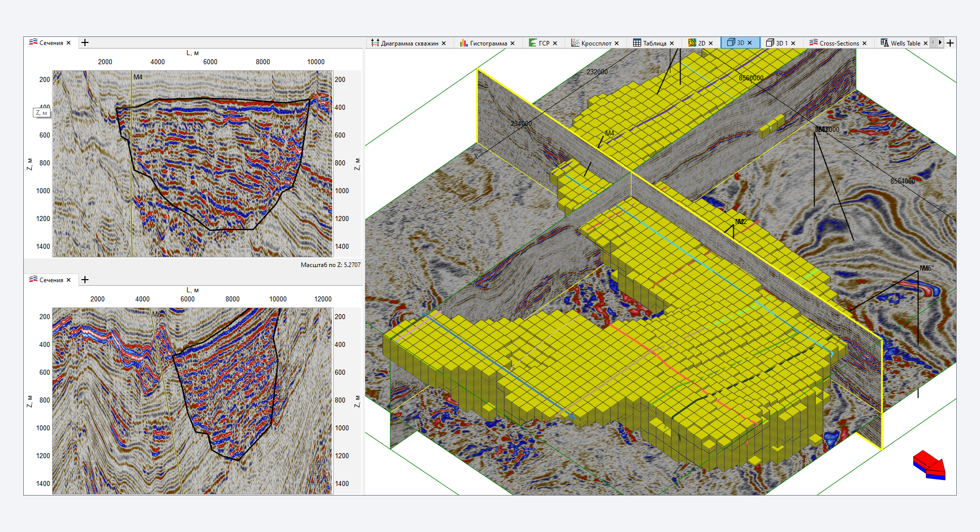Close the 2D tab
This screenshot has width=980, height=532.
710,43
